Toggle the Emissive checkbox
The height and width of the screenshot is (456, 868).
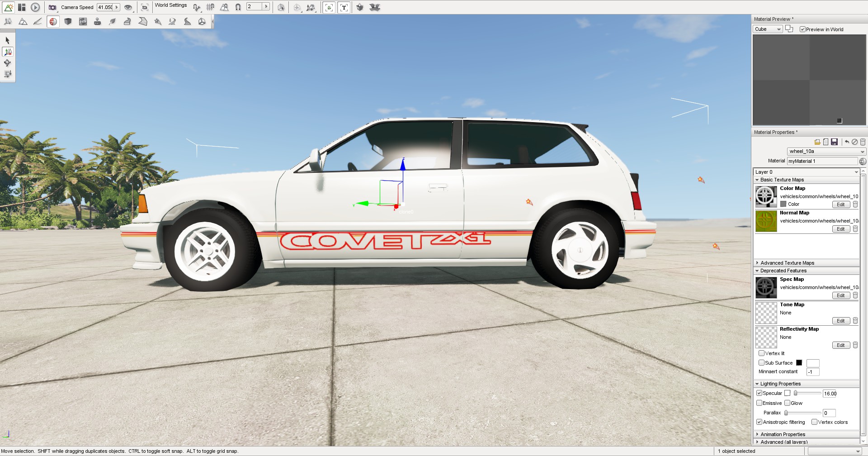[759, 403]
